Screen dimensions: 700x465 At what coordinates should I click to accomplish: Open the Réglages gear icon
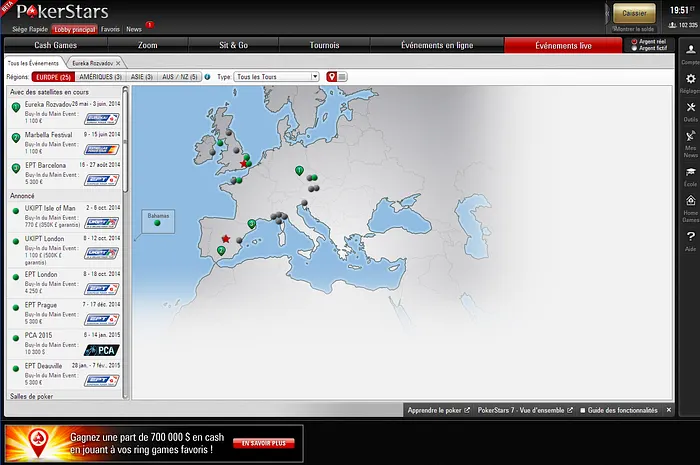point(690,79)
